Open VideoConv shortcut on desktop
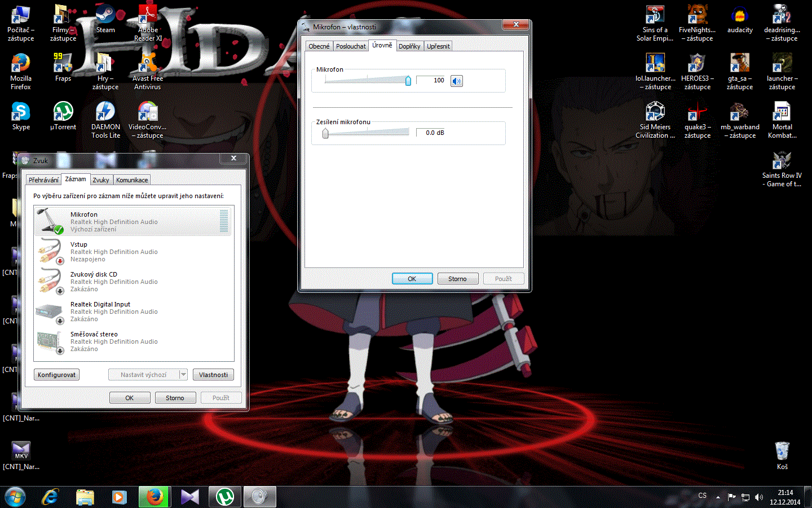The width and height of the screenshot is (812, 508). pyautogui.click(x=148, y=120)
